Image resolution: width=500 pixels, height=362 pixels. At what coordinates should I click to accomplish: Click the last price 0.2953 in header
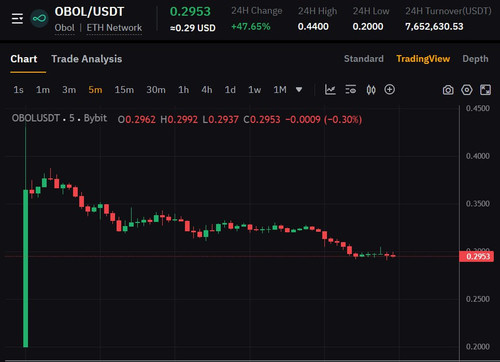coord(190,12)
